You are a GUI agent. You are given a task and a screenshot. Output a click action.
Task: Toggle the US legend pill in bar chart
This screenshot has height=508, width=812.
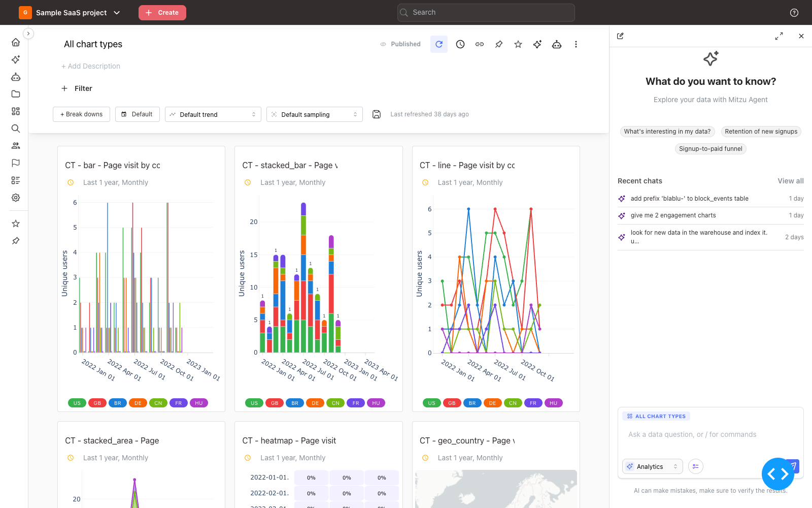[x=77, y=403]
